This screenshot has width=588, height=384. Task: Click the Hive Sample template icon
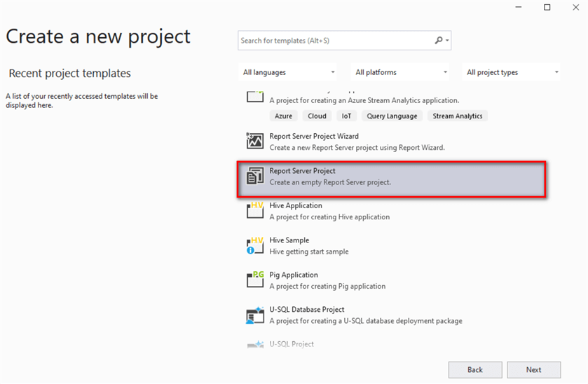click(x=254, y=245)
